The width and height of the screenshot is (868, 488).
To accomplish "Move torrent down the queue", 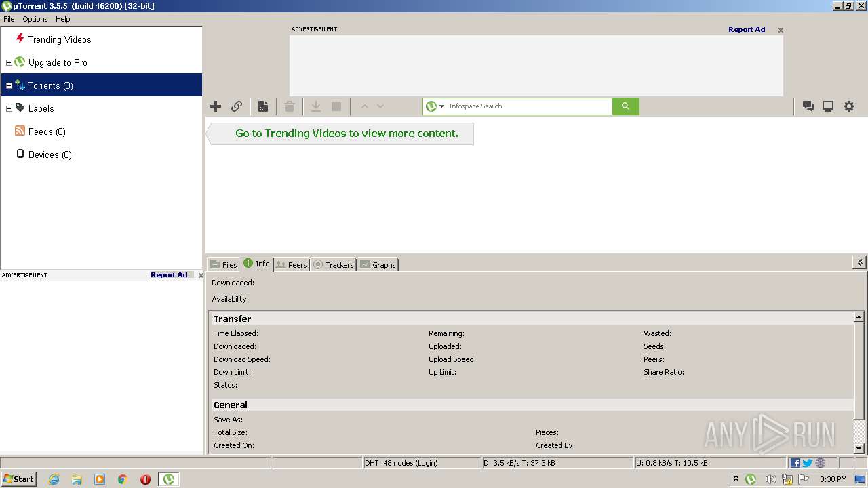I will [380, 106].
